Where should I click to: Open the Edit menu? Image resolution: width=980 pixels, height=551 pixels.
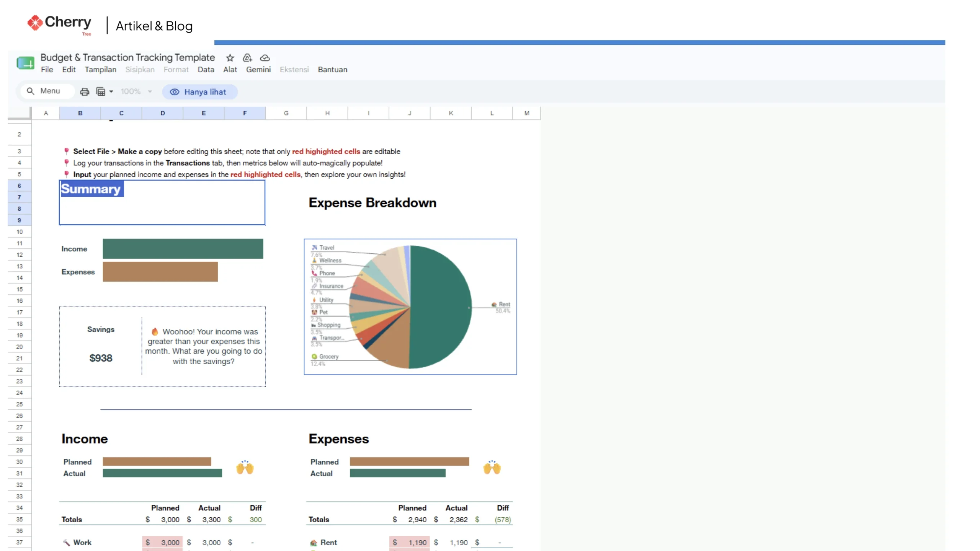[x=69, y=70]
